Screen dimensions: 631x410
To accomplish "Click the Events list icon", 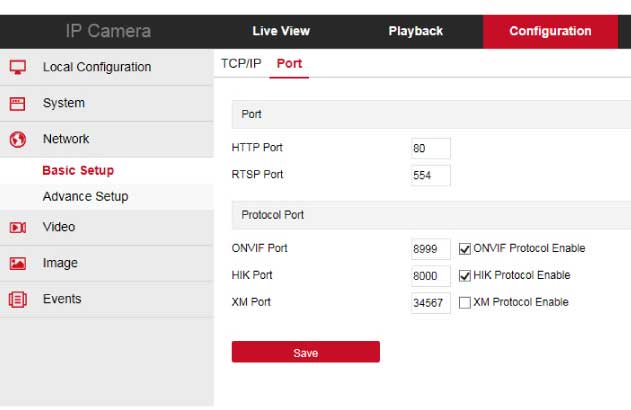I will 17,299.
